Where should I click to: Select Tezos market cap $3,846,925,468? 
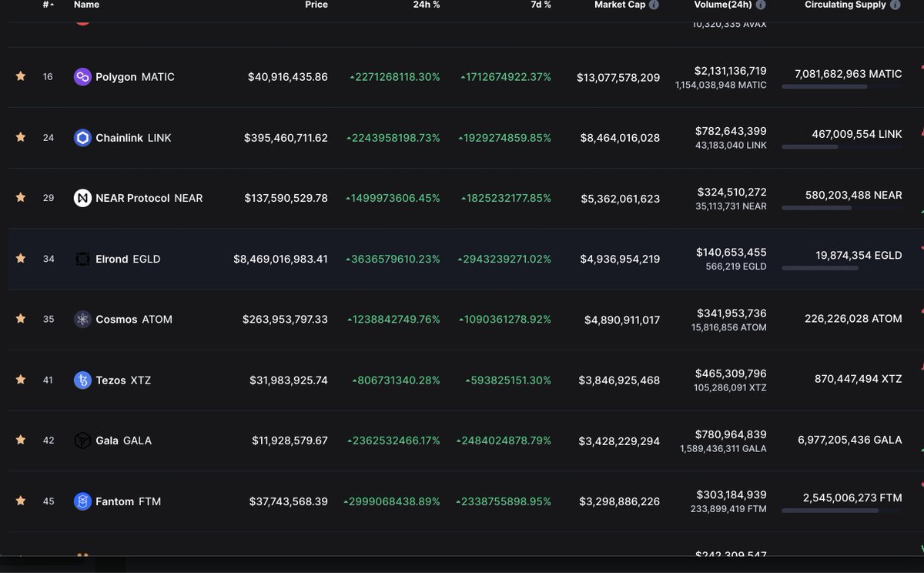(x=620, y=380)
